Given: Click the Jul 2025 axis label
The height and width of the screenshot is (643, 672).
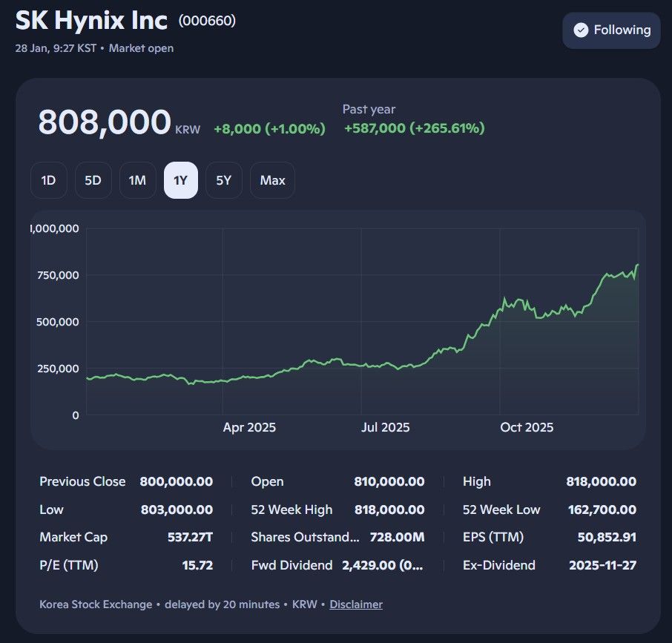Looking at the screenshot, I should tap(385, 427).
